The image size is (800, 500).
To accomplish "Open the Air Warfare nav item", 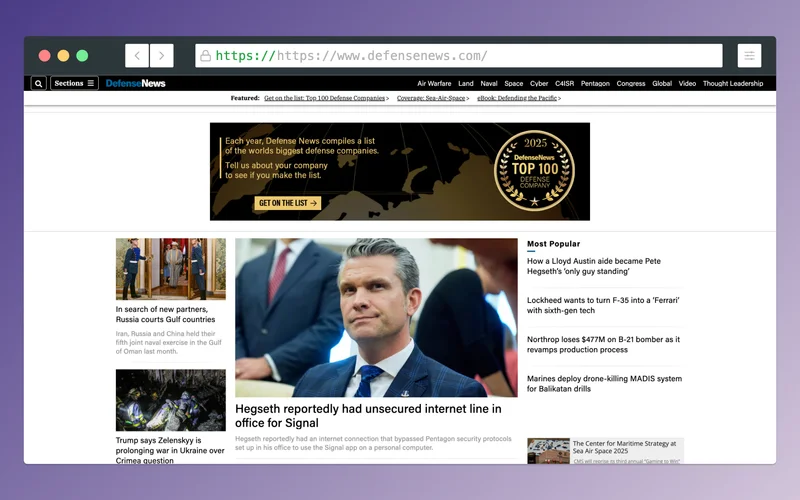I will pyautogui.click(x=434, y=84).
